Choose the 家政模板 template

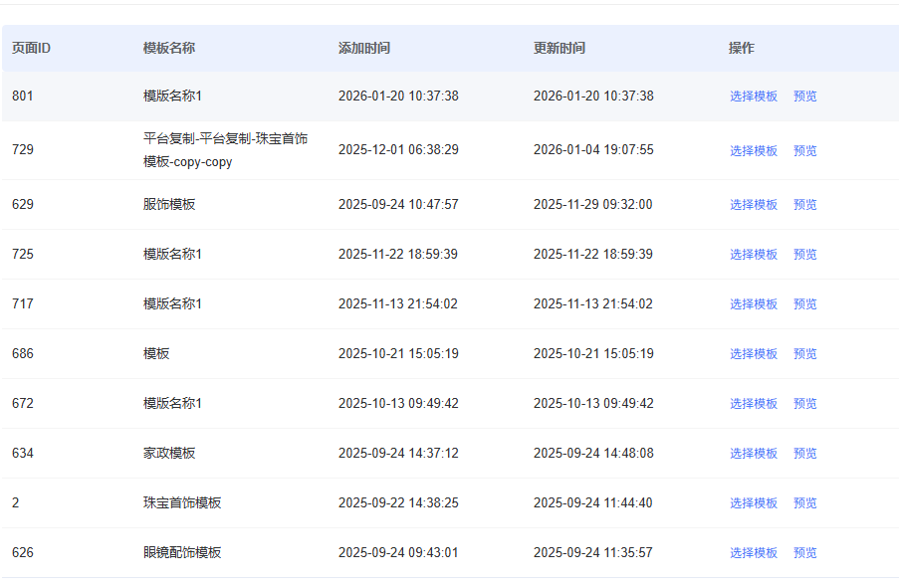click(753, 454)
